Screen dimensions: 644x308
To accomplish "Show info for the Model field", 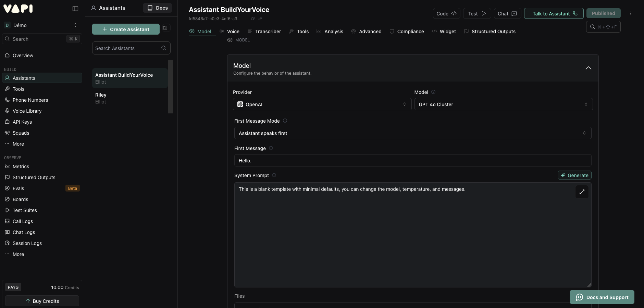I will 433,92.
